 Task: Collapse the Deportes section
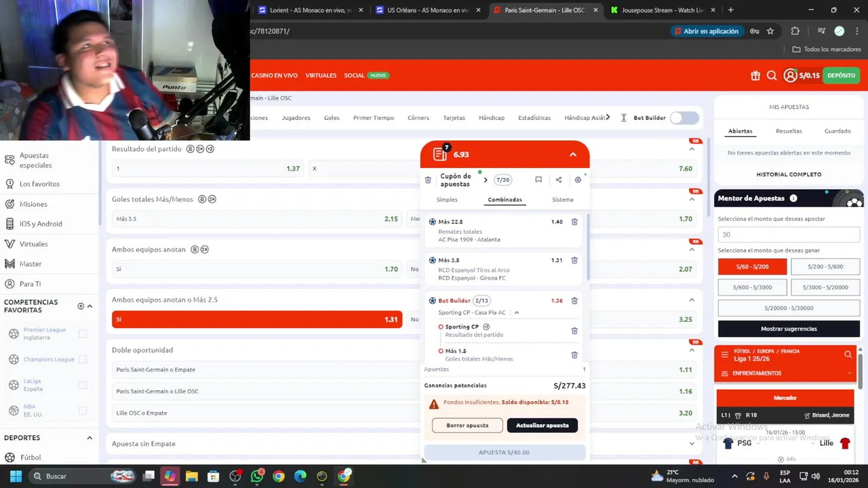pos(90,438)
